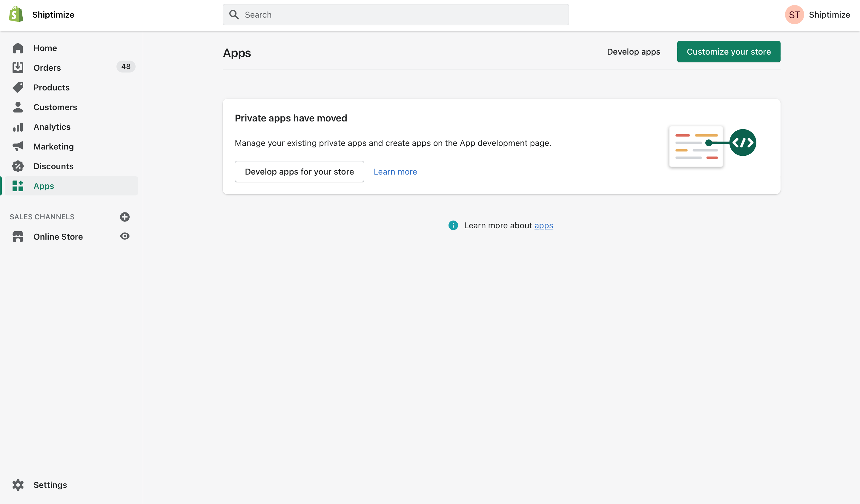Click the Apps page heading
Image resolution: width=860 pixels, height=504 pixels.
click(237, 53)
